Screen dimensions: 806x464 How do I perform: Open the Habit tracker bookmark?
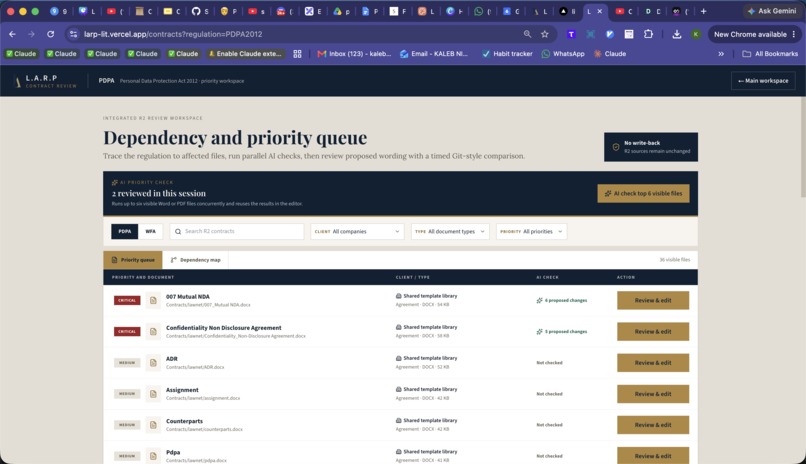point(507,53)
